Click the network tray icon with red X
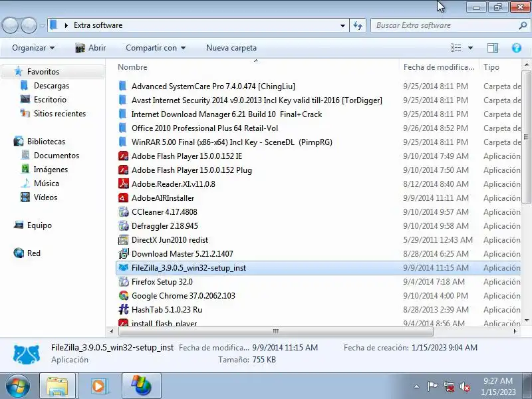The height and width of the screenshot is (399, 532). (448, 386)
